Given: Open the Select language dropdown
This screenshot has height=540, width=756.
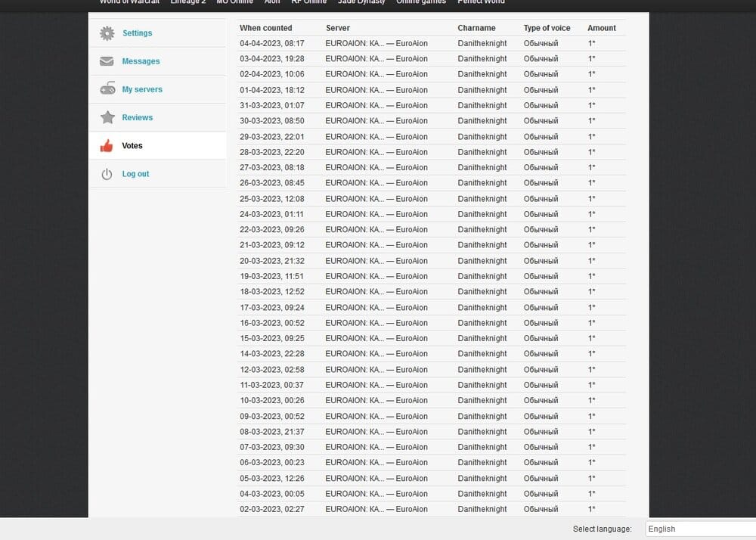Looking at the screenshot, I should pos(699,529).
